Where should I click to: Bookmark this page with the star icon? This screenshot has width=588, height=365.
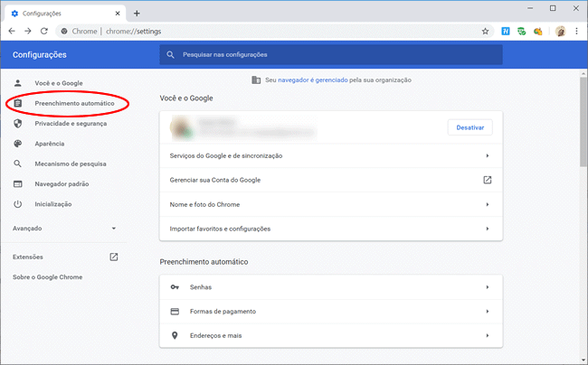click(485, 32)
